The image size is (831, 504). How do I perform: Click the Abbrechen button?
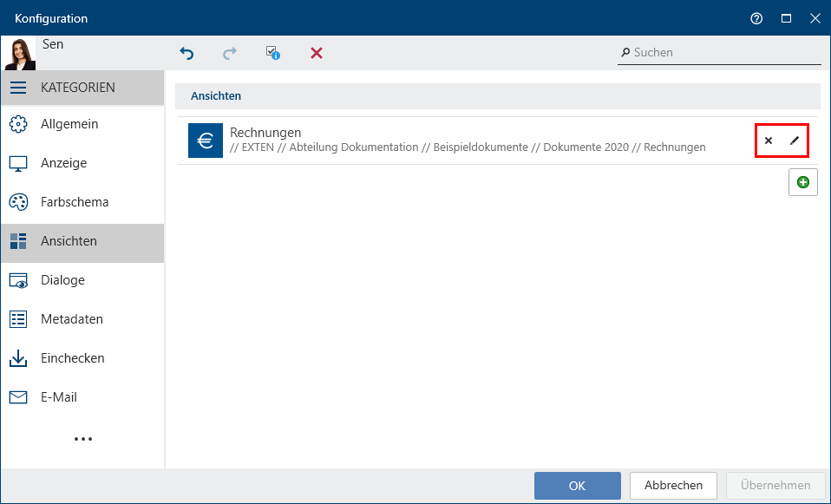coord(673,486)
